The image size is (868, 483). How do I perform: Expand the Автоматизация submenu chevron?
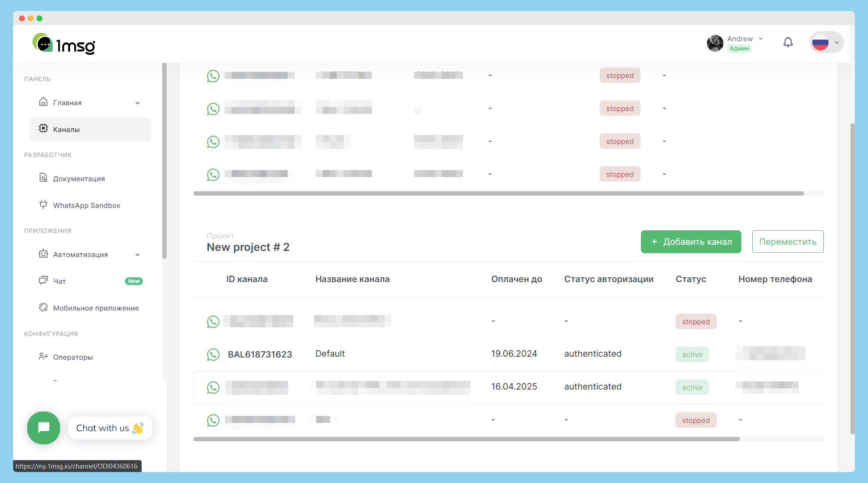pyautogui.click(x=138, y=255)
